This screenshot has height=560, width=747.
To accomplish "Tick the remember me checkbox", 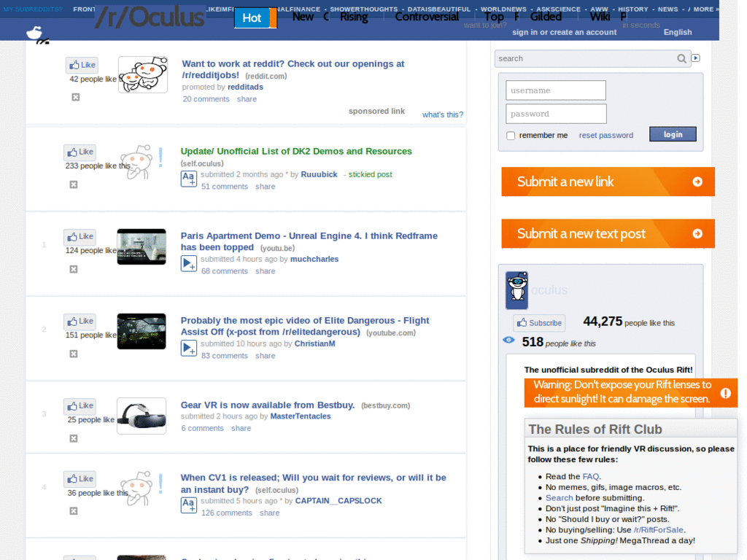I will pyautogui.click(x=511, y=136).
